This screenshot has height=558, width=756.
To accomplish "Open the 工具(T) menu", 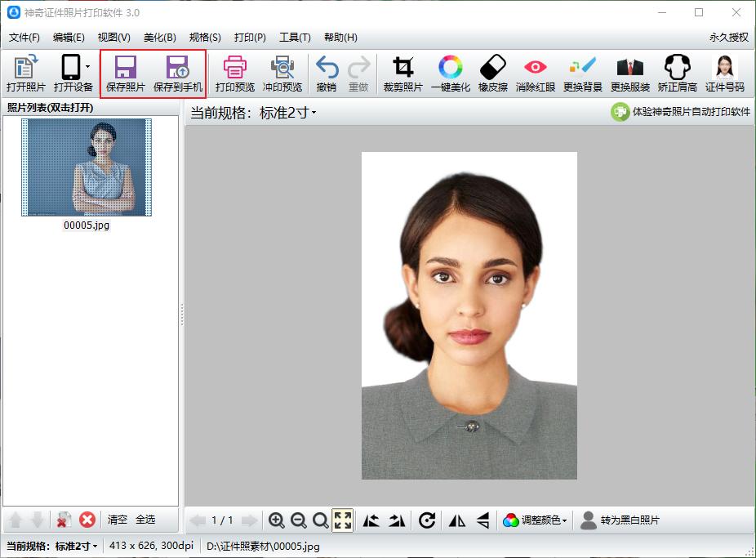I will [x=295, y=38].
